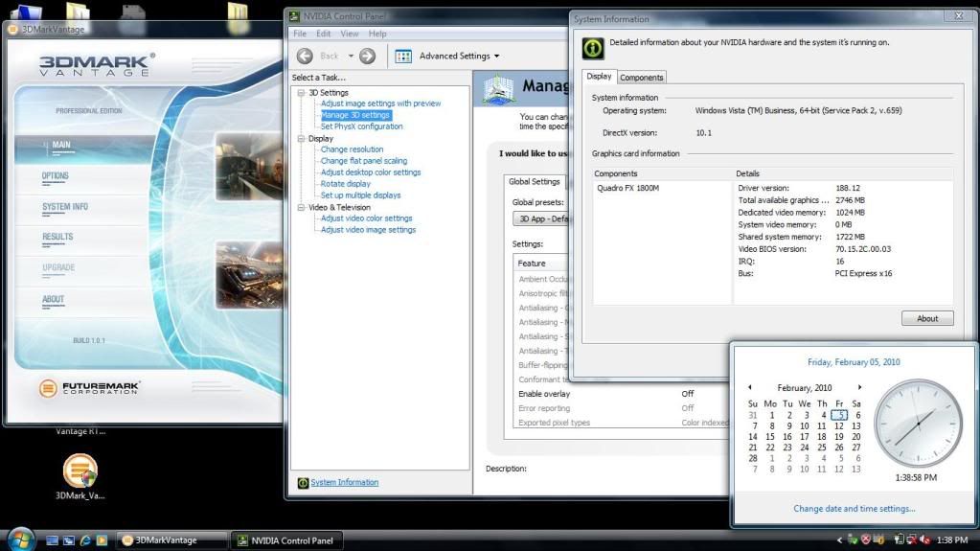Click the fourth quick launch icon

point(102,540)
